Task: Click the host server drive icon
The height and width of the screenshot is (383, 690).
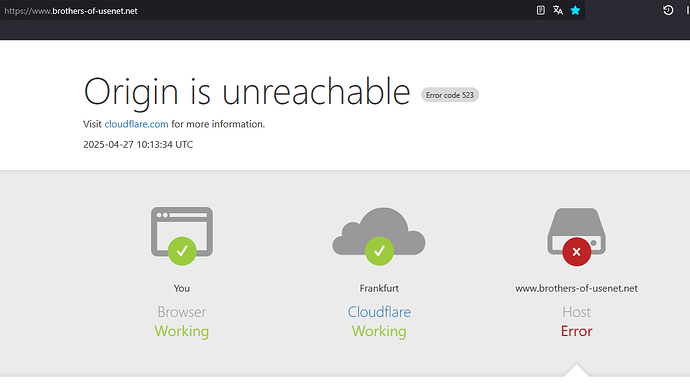Action: (x=576, y=231)
